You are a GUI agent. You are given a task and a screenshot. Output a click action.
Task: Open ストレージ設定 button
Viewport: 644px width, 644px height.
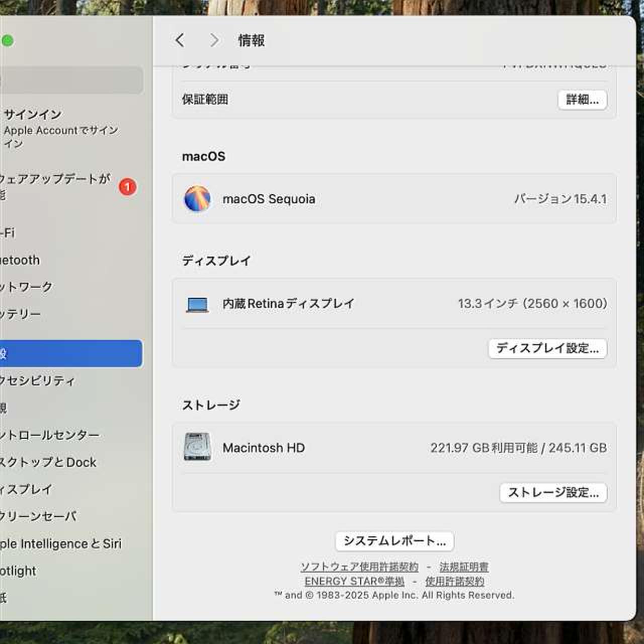click(553, 493)
